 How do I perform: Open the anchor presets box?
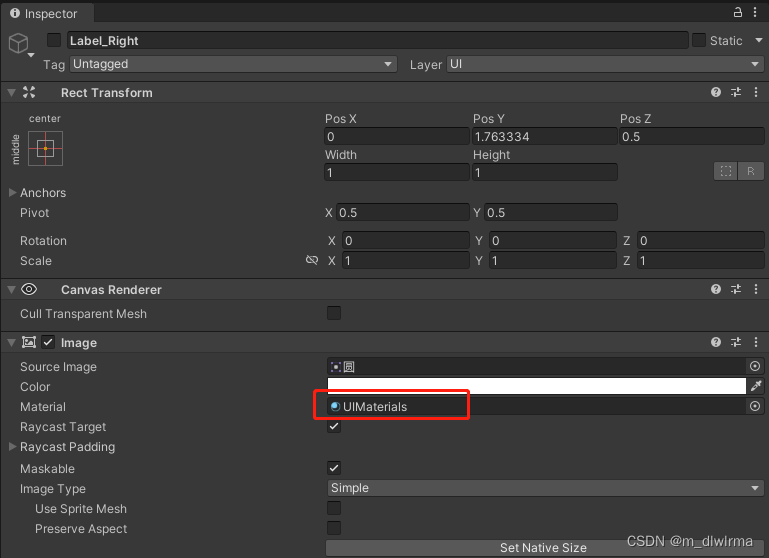click(45, 149)
